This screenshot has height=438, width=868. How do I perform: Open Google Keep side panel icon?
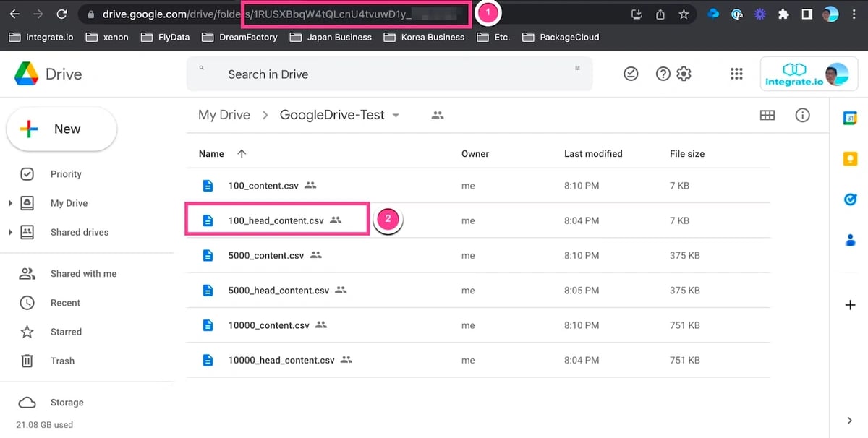851,159
